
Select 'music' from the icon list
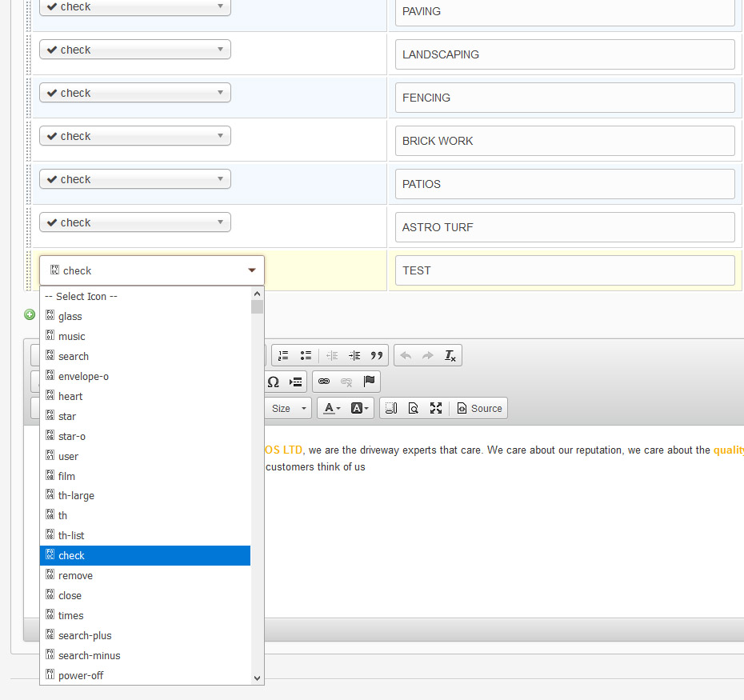click(145, 336)
